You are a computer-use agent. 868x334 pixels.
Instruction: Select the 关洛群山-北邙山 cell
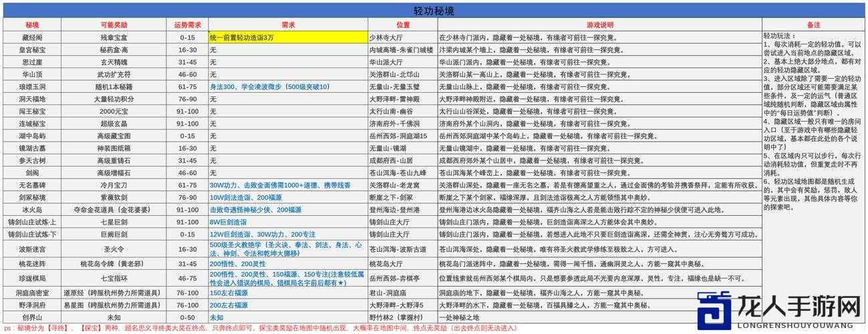click(x=403, y=74)
